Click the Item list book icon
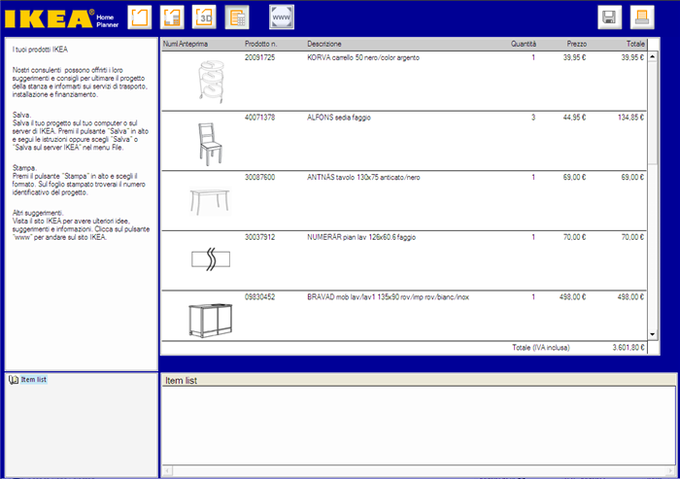 (x=13, y=380)
